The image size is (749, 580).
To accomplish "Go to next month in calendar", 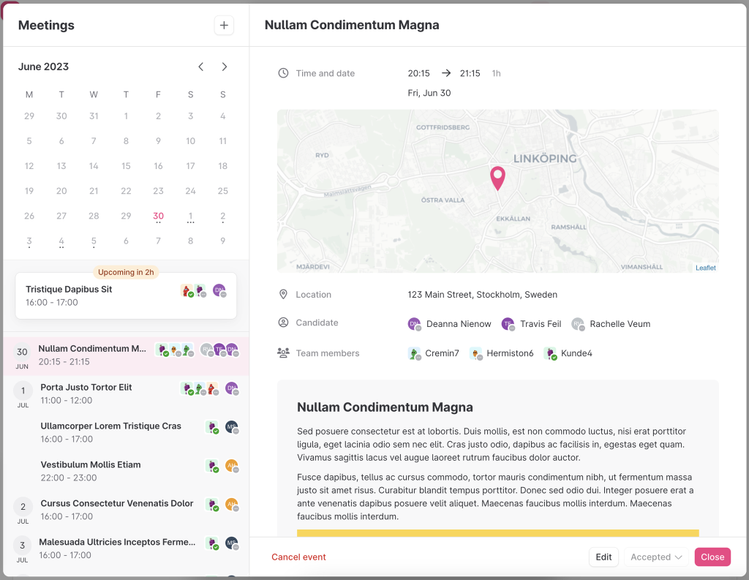I will click(224, 67).
